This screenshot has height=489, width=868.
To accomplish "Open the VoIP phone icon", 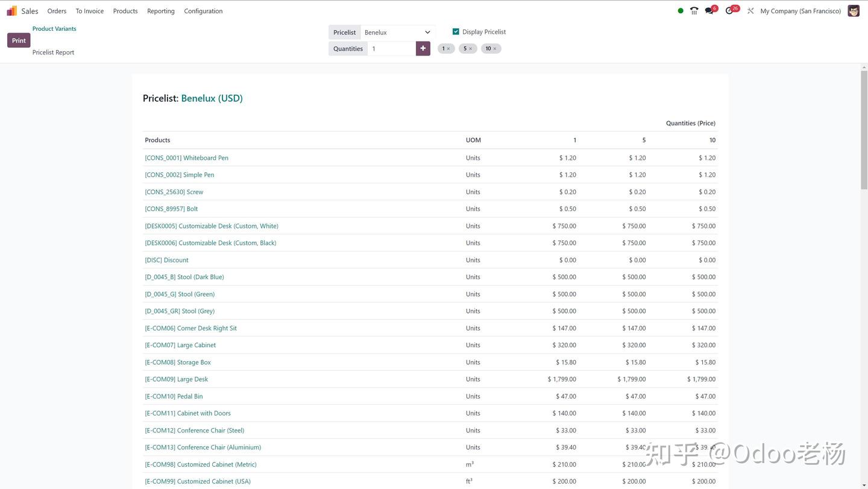I will (x=694, y=11).
